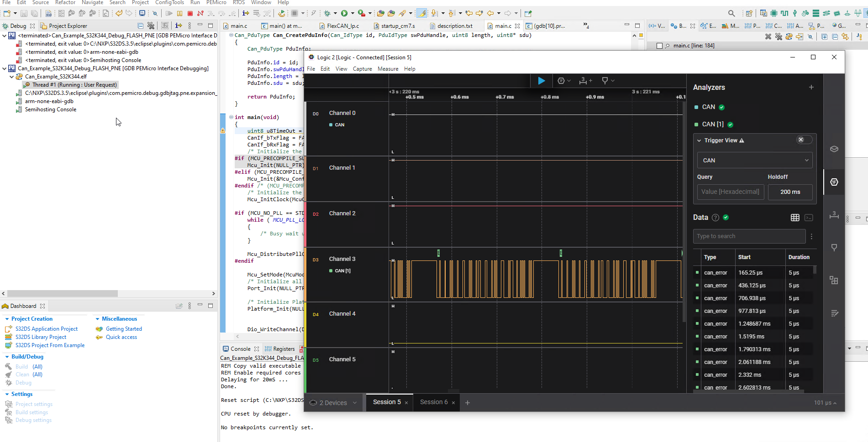Screen dimensions: 868x442
Task: Click the Getting Started link
Action: (x=124, y=328)
